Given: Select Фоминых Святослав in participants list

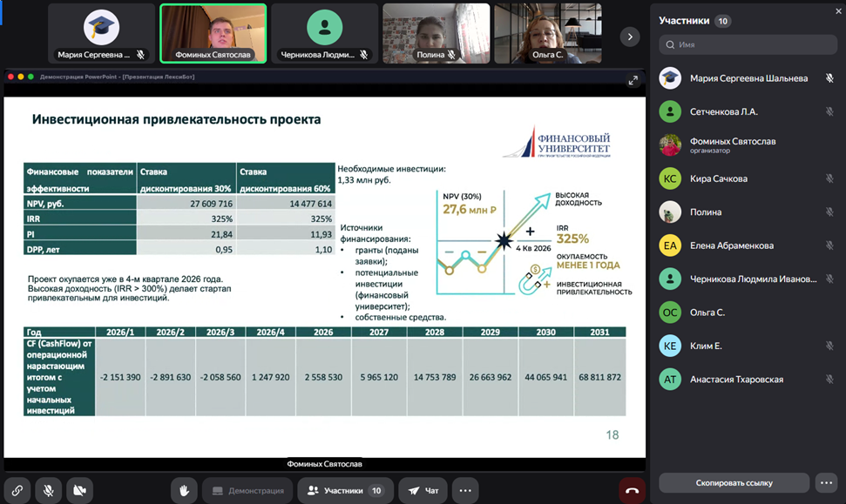Looking at the screenshot, I should click(732, 144).
